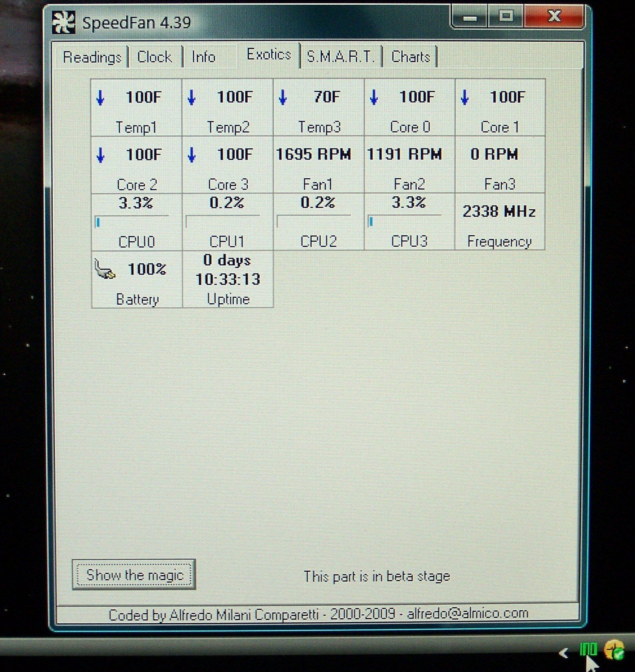Maximize the SpeedFan window

(506, 17)
